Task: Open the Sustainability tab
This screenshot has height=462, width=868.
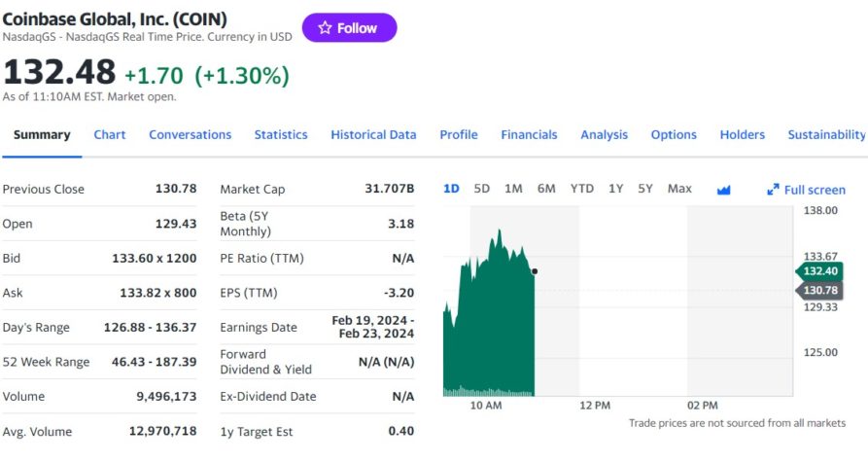Action: [x=826, y=135]
